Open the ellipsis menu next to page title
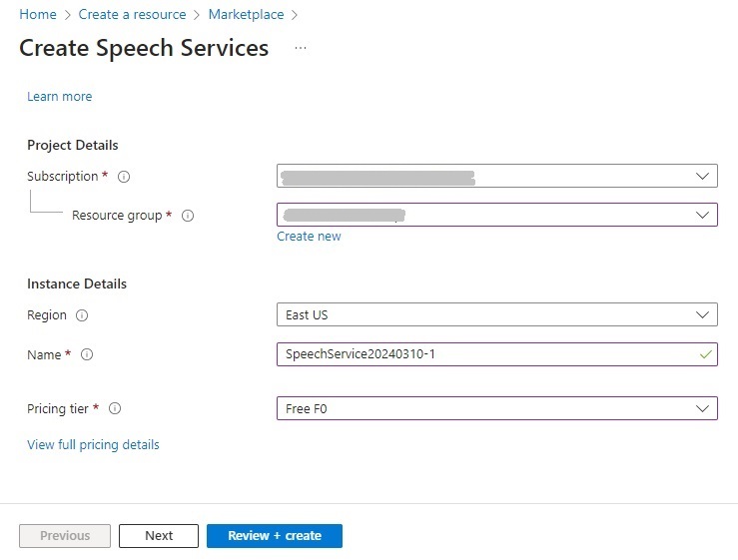The height and width of the screenshot is (560, 738). click(x=301, y=48)
